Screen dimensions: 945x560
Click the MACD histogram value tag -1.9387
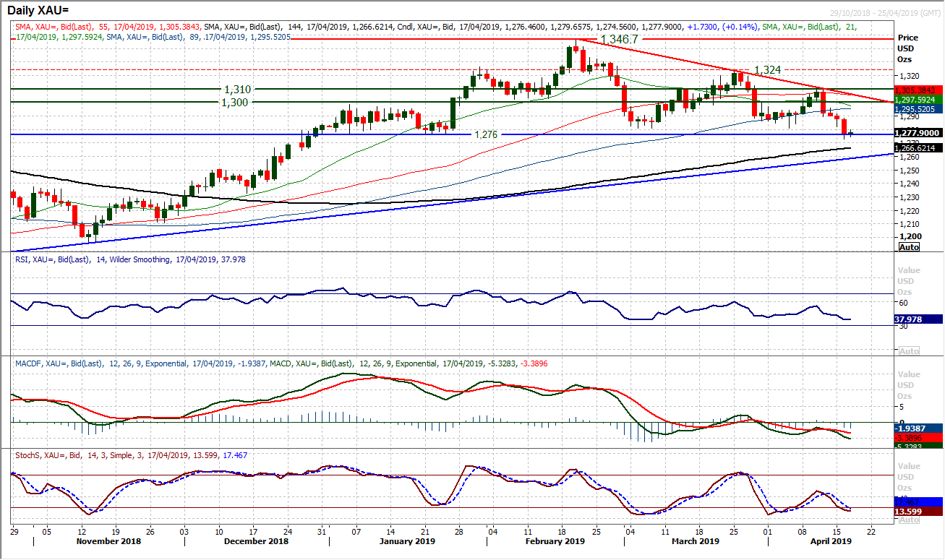coord(918,428)
